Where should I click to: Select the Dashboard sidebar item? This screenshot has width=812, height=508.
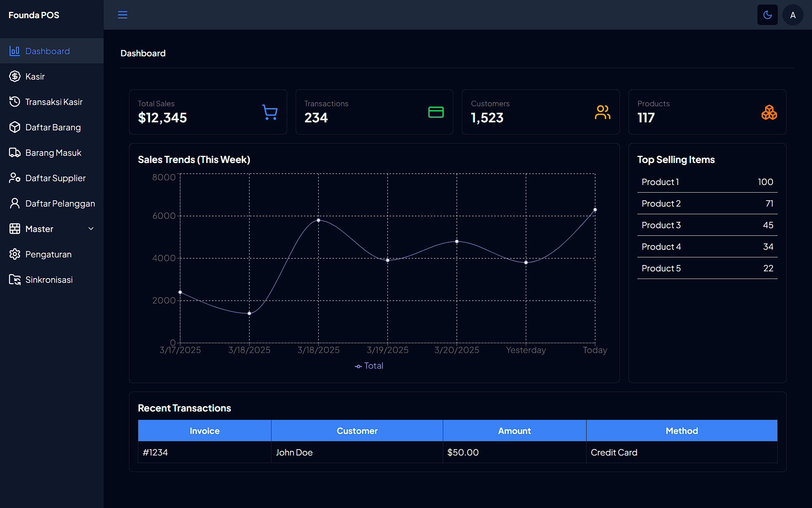point(47,51)
